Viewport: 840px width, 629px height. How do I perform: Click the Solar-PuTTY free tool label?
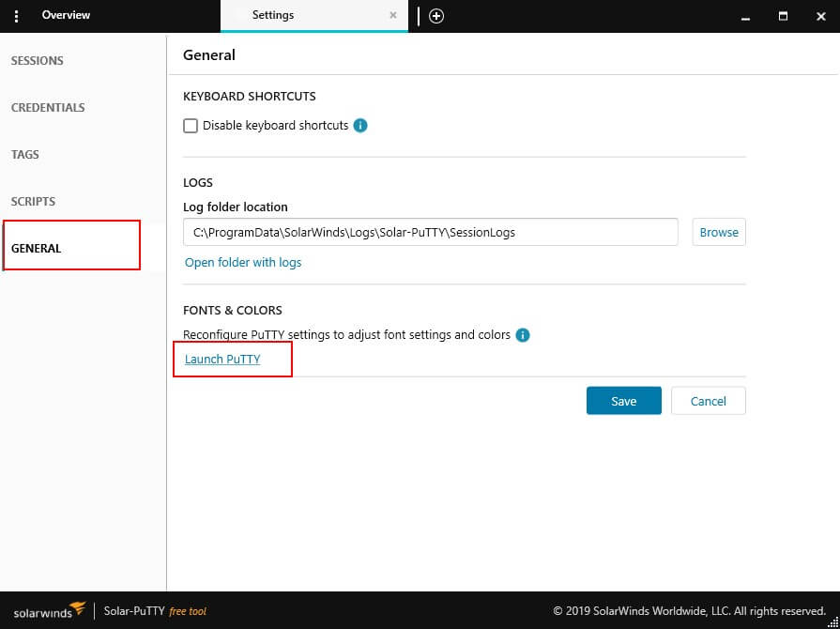(x=155, y=611)
